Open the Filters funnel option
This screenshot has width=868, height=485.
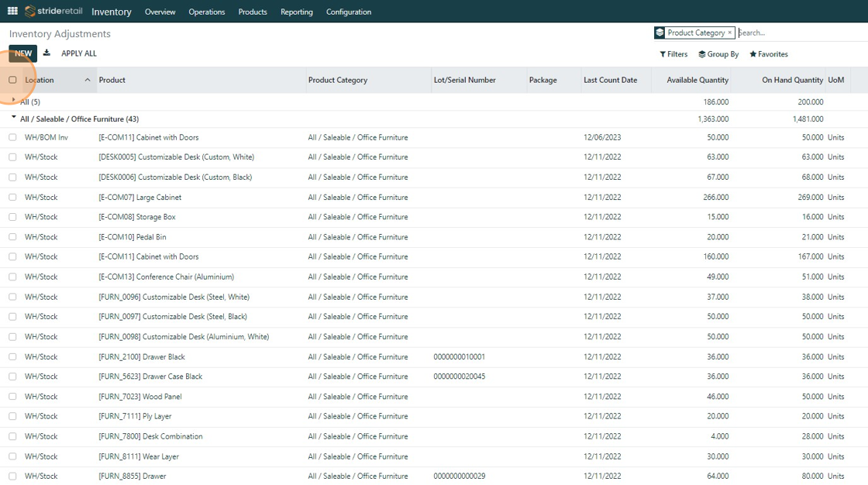click(x=673, y=54)
